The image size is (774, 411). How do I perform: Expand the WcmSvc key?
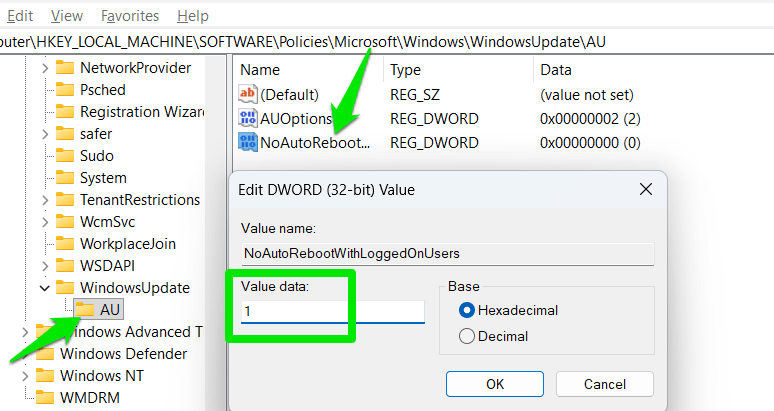[45, 222]
